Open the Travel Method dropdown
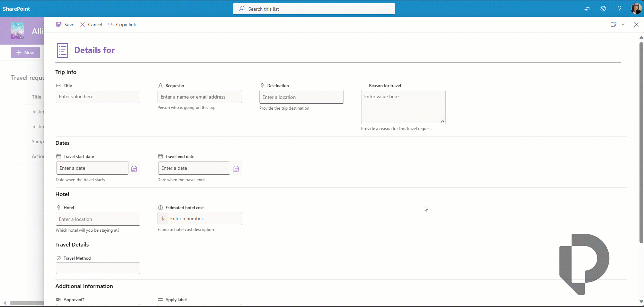This screenshot has height=307, width=644. (x=98, y=268)
